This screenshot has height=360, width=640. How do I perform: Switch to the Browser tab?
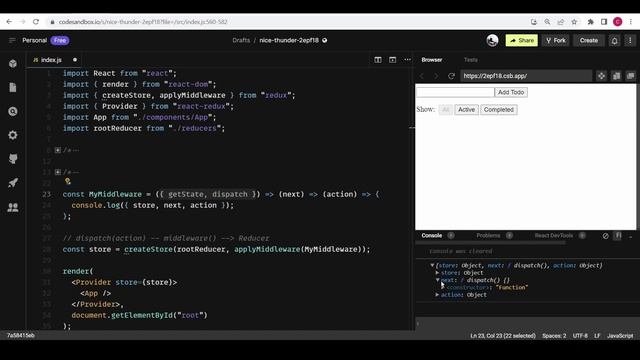coord(432,60)
